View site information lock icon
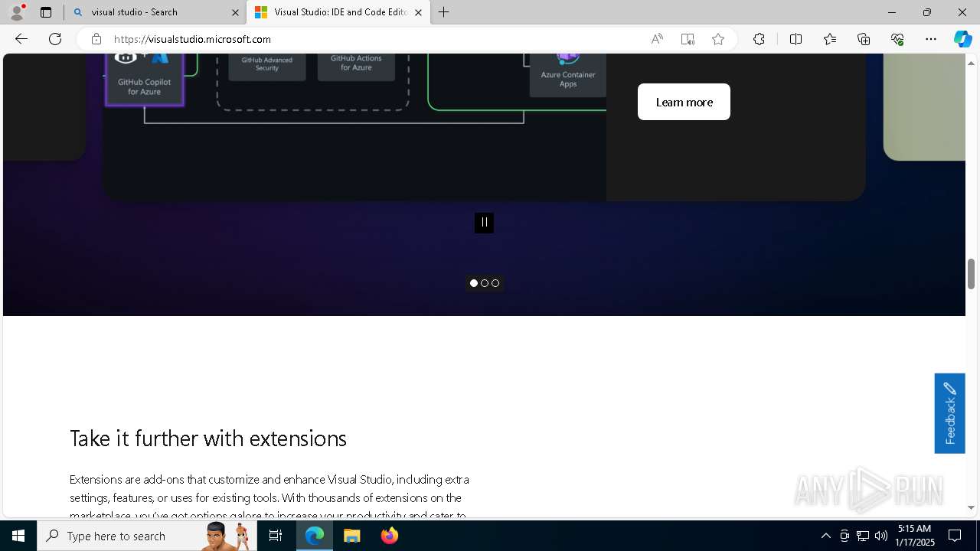Screen dimensions: 980x551 point(96,39)
